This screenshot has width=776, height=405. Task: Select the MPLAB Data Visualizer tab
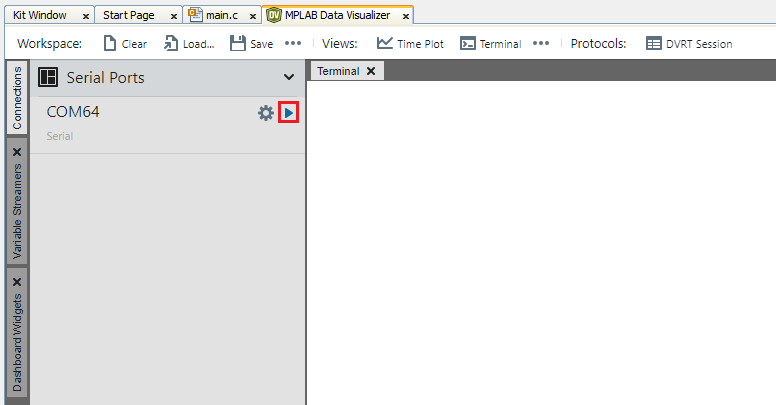click(x=338, y=15)
